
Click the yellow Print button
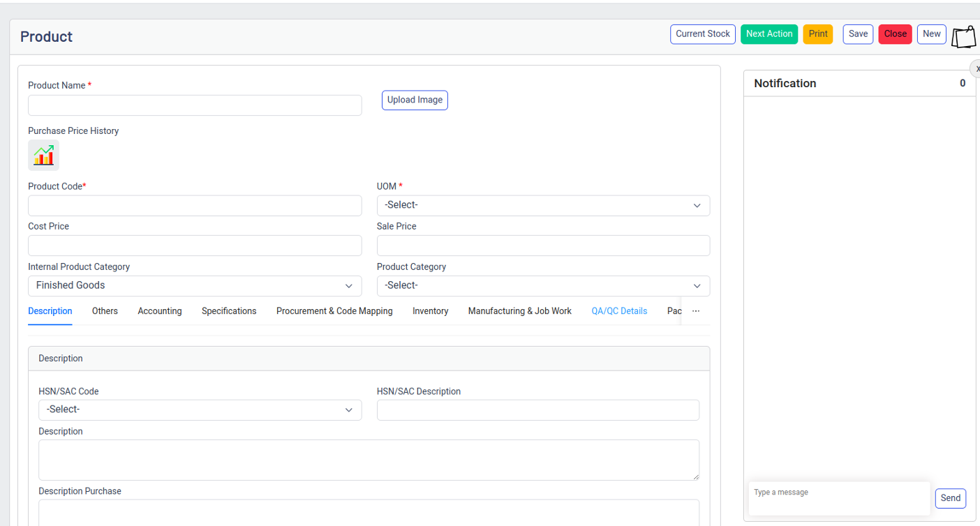818,34
